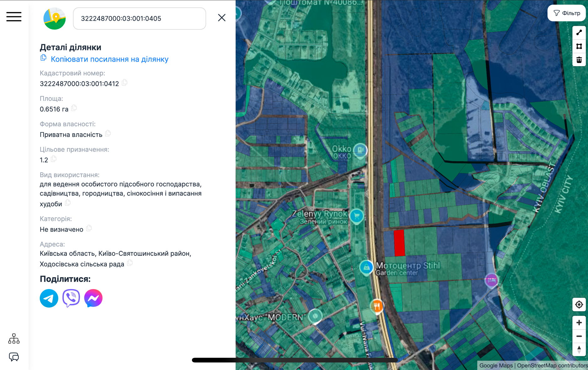
Task: Select the red highlighted parcel on map
Action: tap(399, 243)
